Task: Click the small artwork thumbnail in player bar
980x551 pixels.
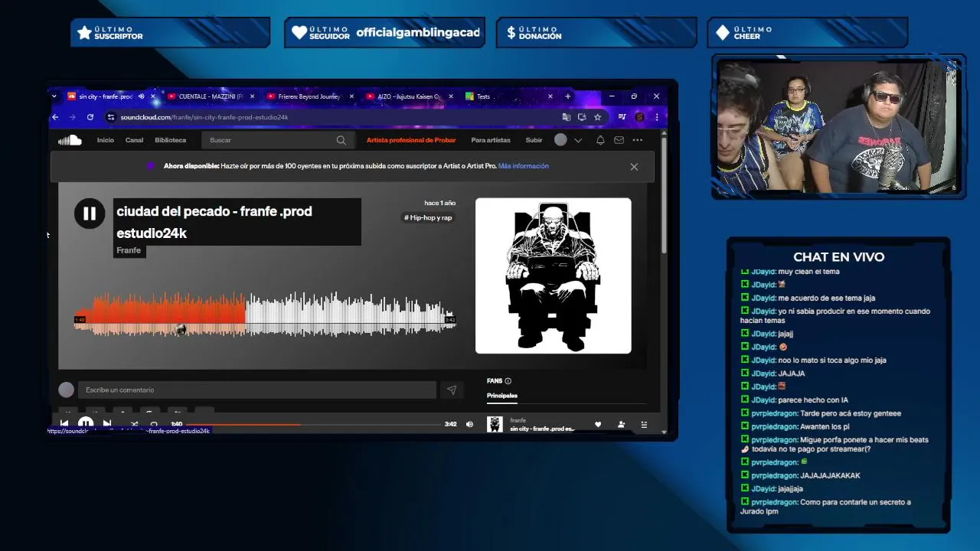Action: [x=495, y=424]
